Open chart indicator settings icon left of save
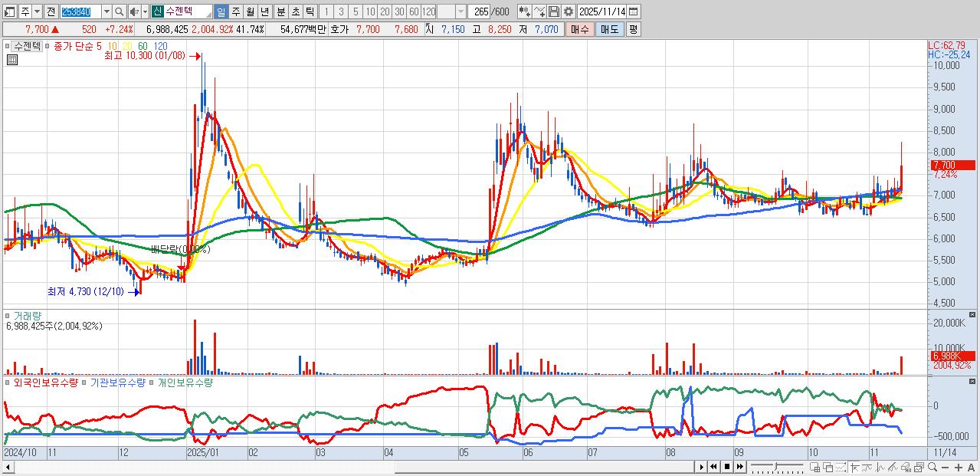The image size is (980, 476). 523,11
